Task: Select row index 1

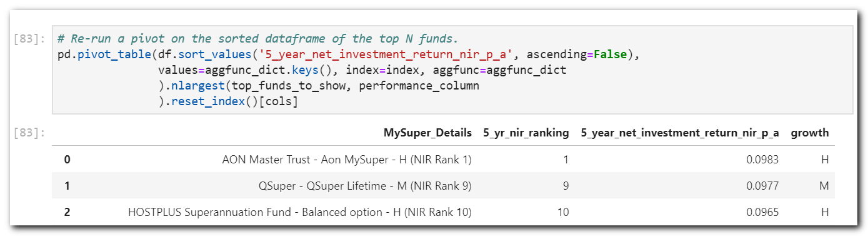Action: click(67, 186)
